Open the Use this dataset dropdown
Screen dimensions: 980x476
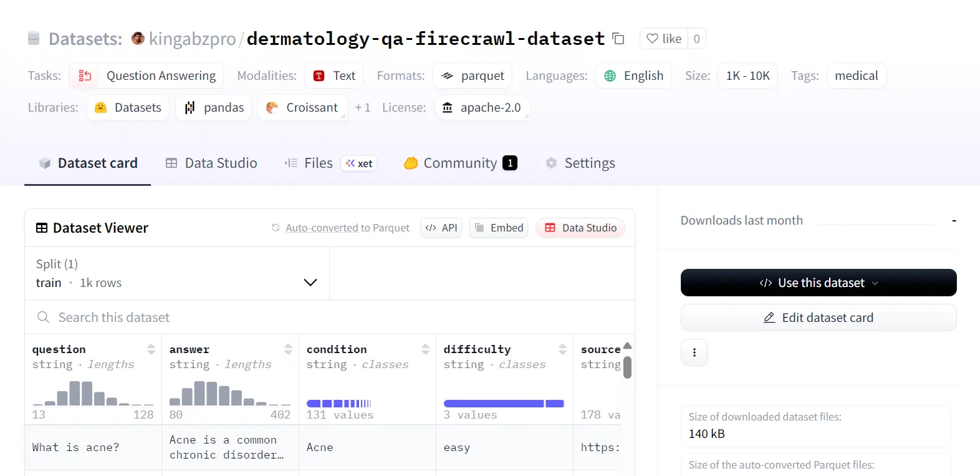pyautogui.click(x=819, y=283)
